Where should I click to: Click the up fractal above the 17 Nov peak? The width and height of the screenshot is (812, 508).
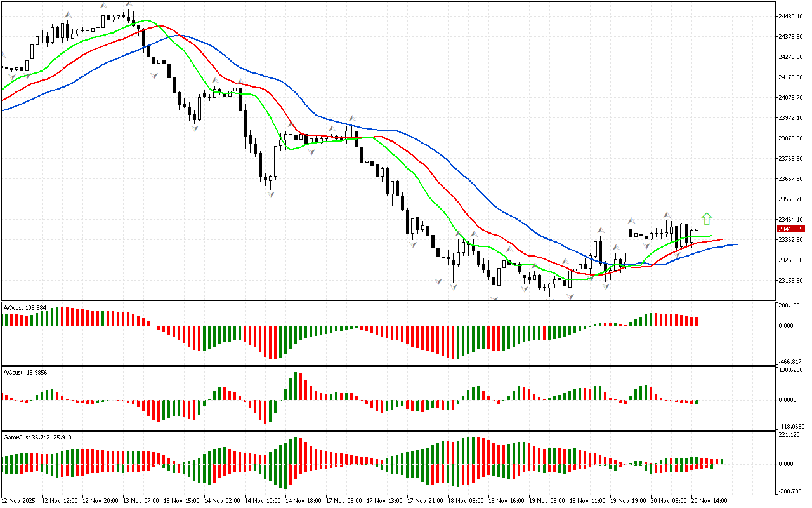point(350,119)
